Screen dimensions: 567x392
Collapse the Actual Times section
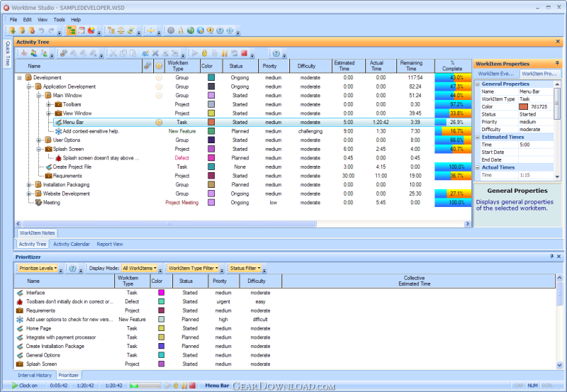click(477, 167)
